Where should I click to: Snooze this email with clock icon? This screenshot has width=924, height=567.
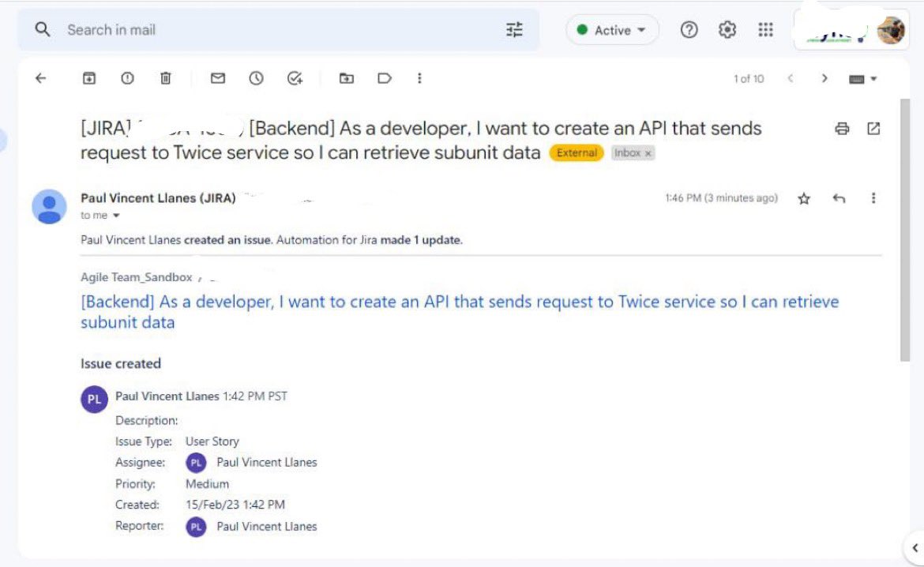click(257, 78)
